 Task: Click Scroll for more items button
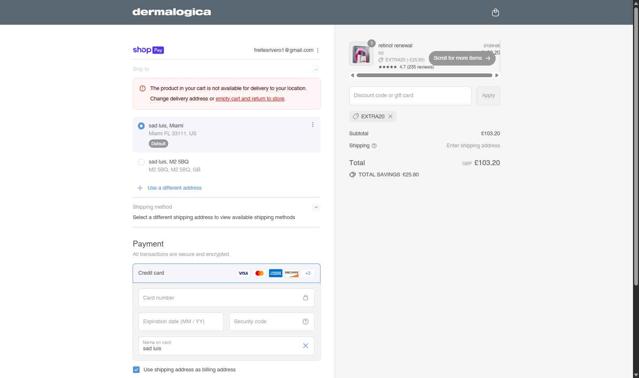point(462,58)
